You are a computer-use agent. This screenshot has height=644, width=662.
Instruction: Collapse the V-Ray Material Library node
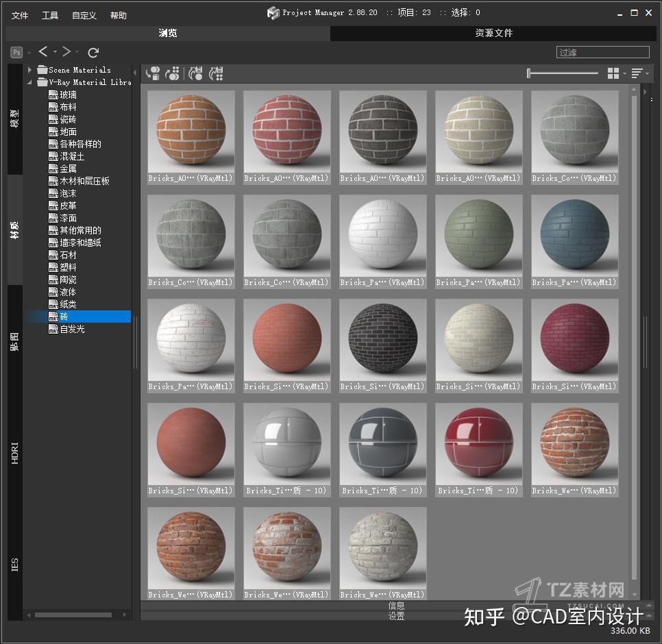pyautogui.click(x=29, y=81)
